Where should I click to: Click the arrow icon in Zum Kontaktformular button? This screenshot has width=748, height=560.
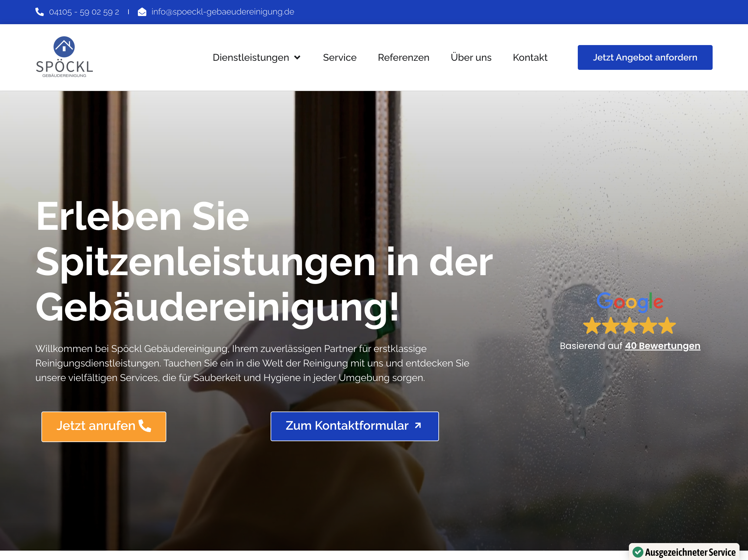418,426
